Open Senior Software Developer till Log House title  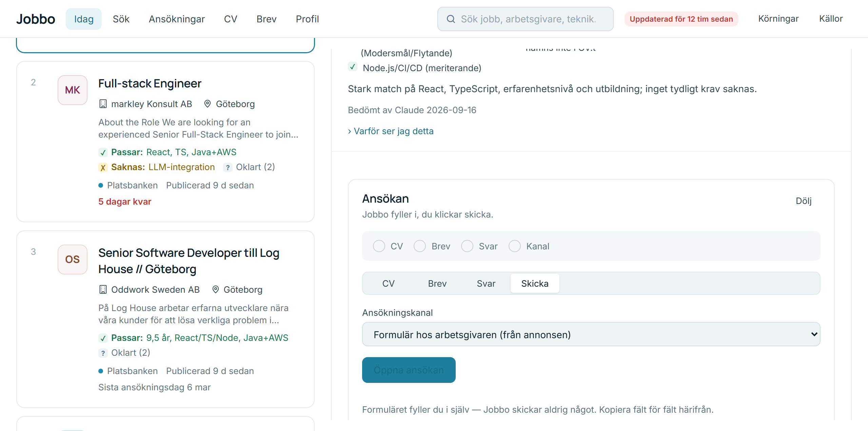coord(189,261)
